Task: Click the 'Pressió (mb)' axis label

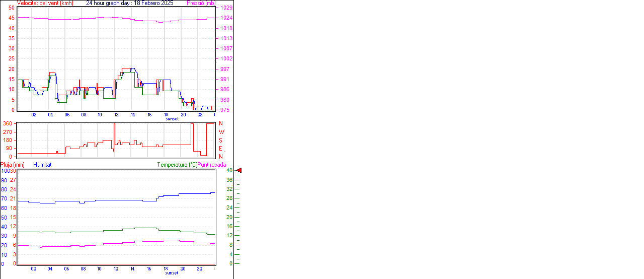Action: click(x=201, y=3)
